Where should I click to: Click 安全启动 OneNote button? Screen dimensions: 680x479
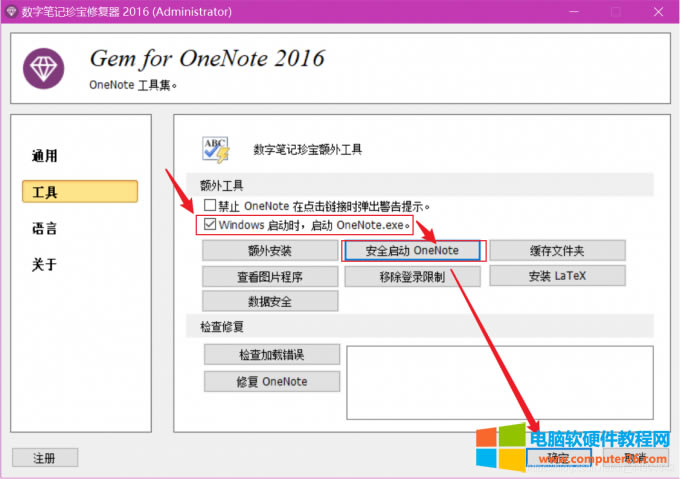[412, 251]
